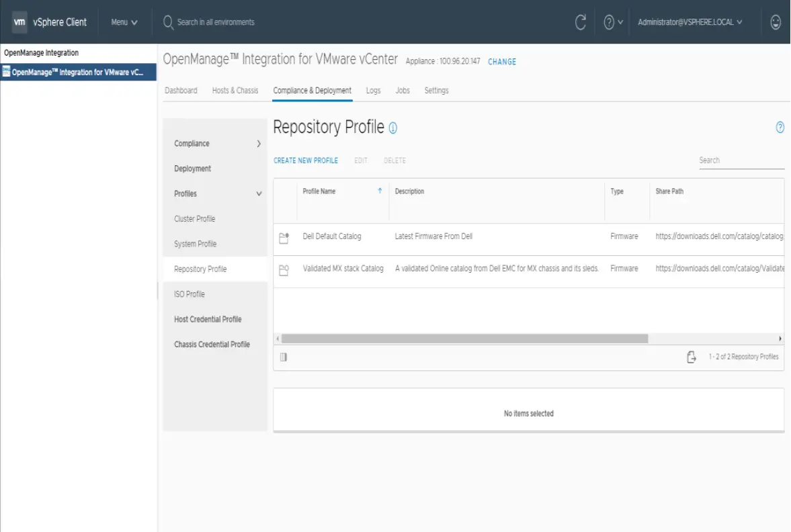Select Chassis Credential Profile

click(x=212, y=345)
